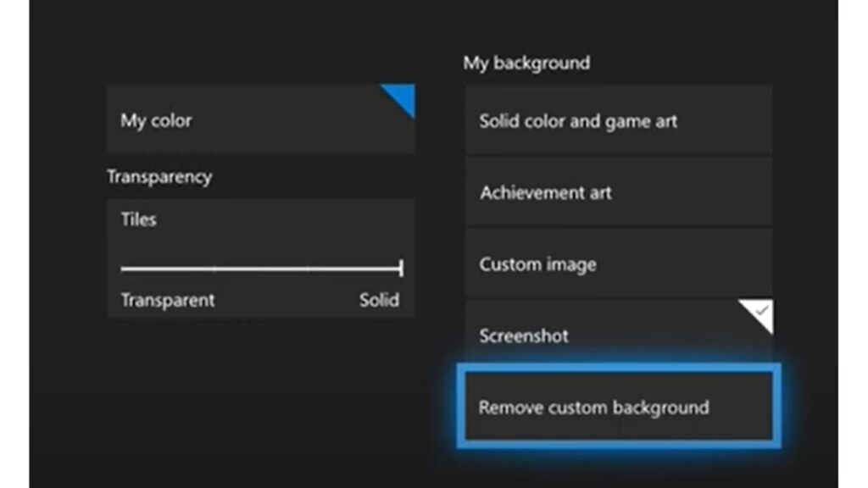Click the Solid label under the slider
Image resolution: width=868 pixels, height=488 pixels.
click(379, 300)
